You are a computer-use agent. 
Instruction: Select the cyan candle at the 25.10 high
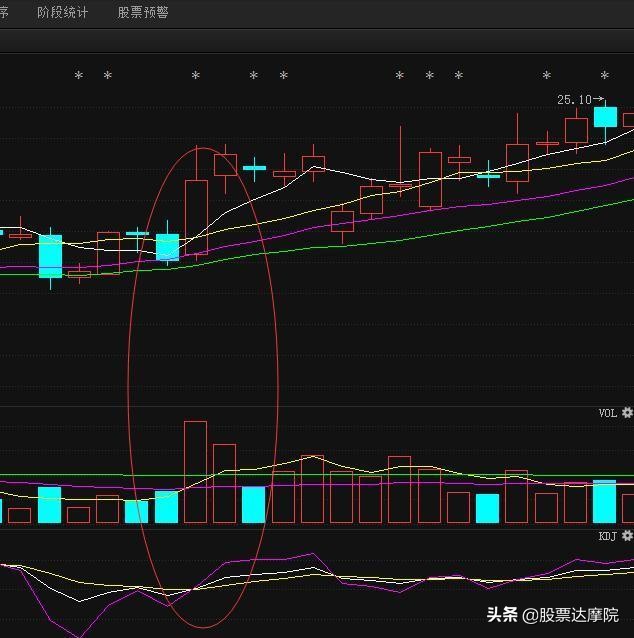pyautogui.click(x=605, y=117)
